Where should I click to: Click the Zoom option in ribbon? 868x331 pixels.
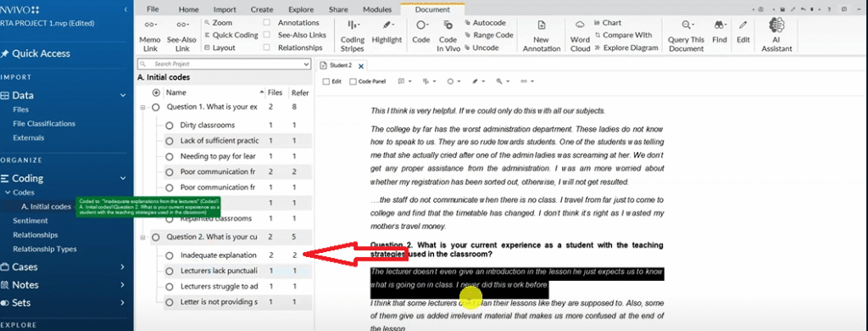click(218, 23)
